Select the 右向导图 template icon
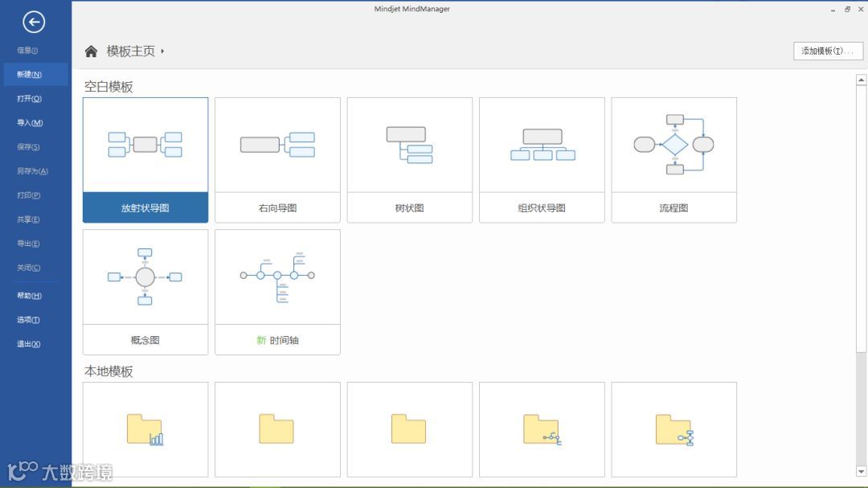 277,145
